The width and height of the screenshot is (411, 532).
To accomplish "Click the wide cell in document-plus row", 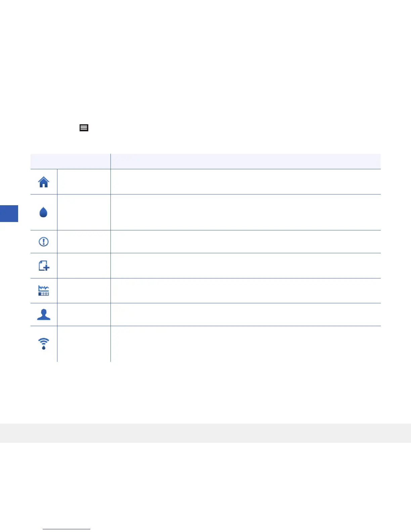I will point(245,266).
